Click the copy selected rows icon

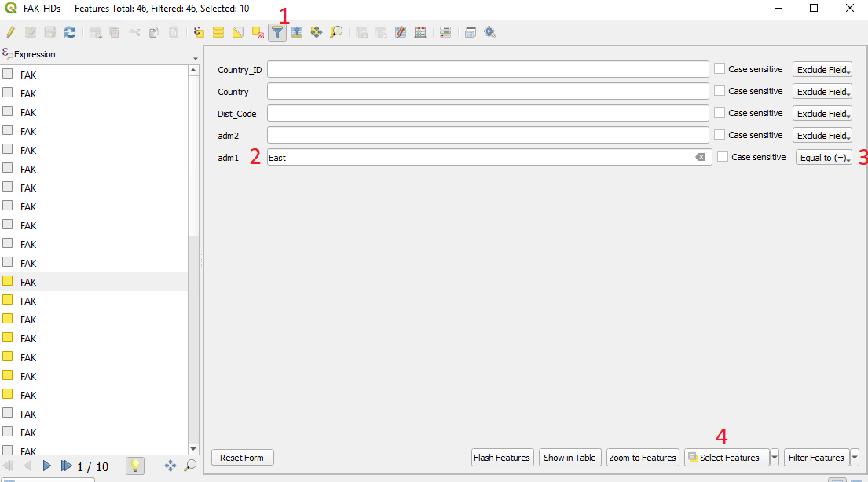point(154,32)
